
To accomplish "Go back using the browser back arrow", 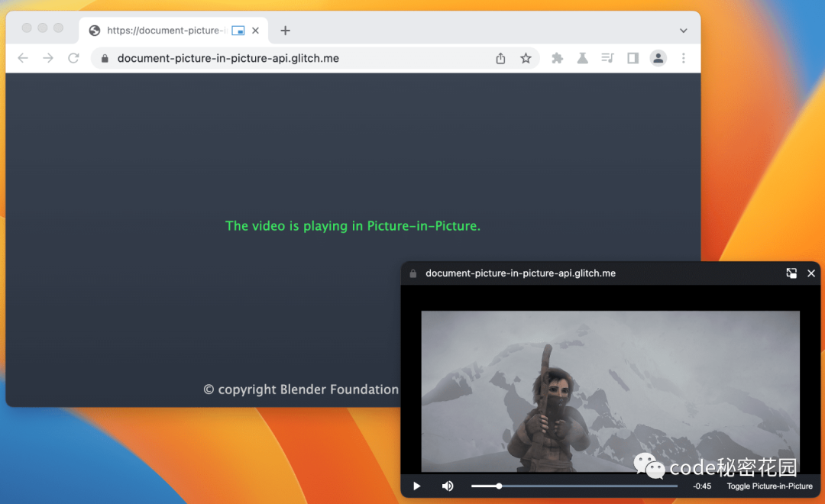I will tap(23, 58).
